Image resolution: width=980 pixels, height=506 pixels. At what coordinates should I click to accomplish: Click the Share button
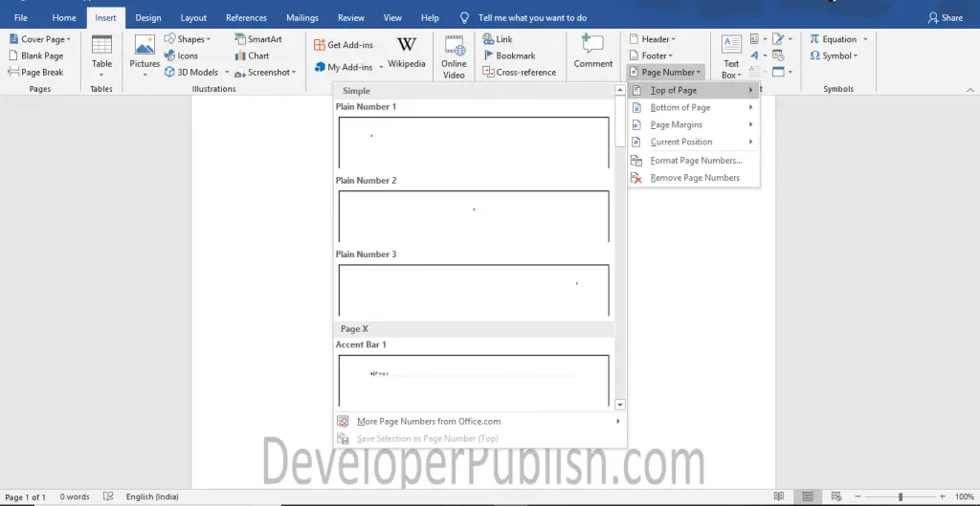[945, 17]
